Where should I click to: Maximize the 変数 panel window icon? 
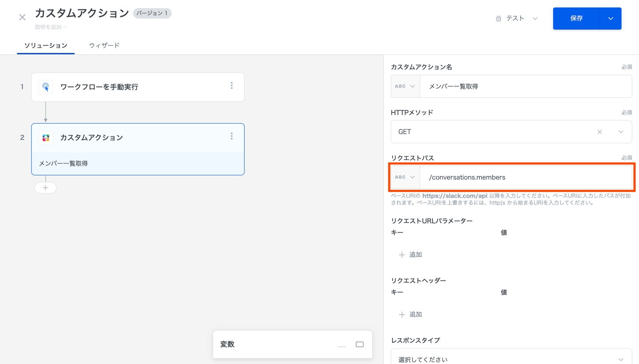coord(360,344)
